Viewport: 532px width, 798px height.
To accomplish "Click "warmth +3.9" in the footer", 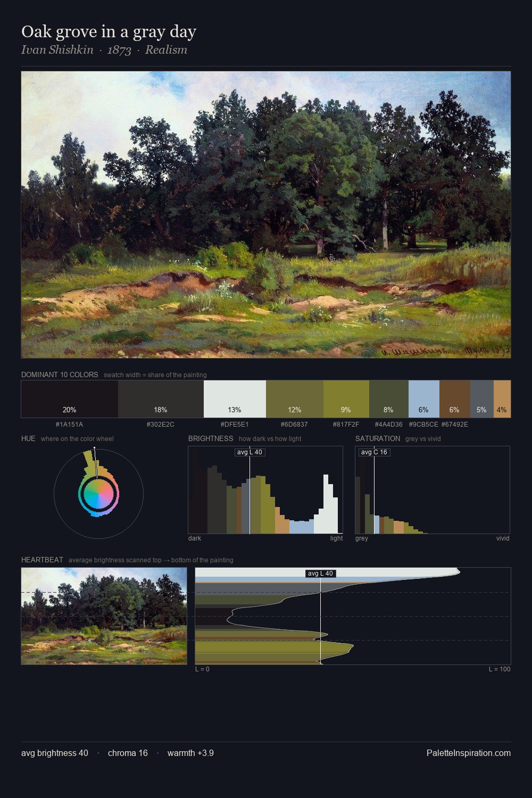I will point(190,753).
